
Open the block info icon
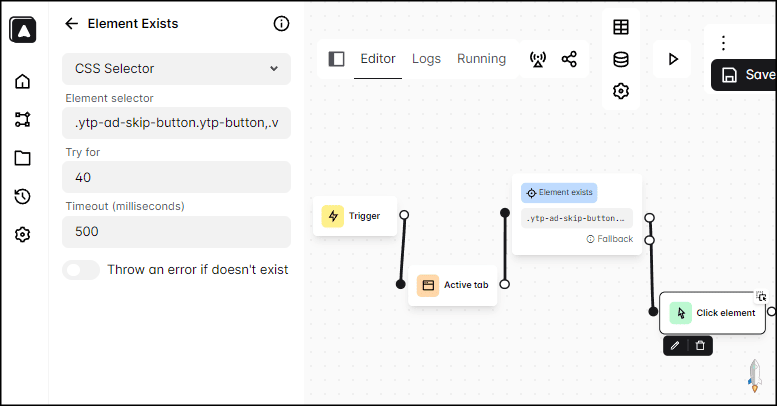[x=281, y=23]
